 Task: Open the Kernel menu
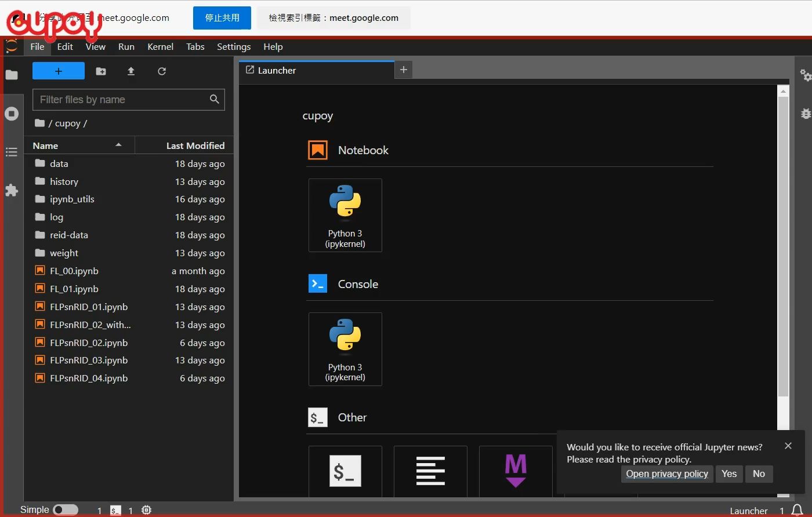tap(160, 47)
